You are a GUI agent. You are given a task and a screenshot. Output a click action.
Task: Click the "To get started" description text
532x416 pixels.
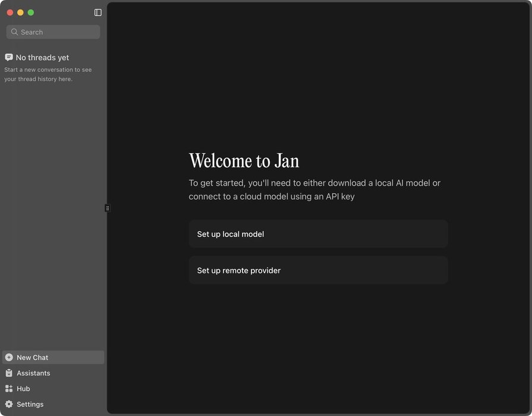(x=314, y=190)
